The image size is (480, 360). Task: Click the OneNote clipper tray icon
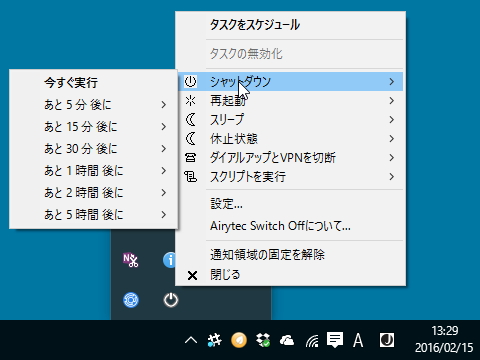tap(131, 260)
